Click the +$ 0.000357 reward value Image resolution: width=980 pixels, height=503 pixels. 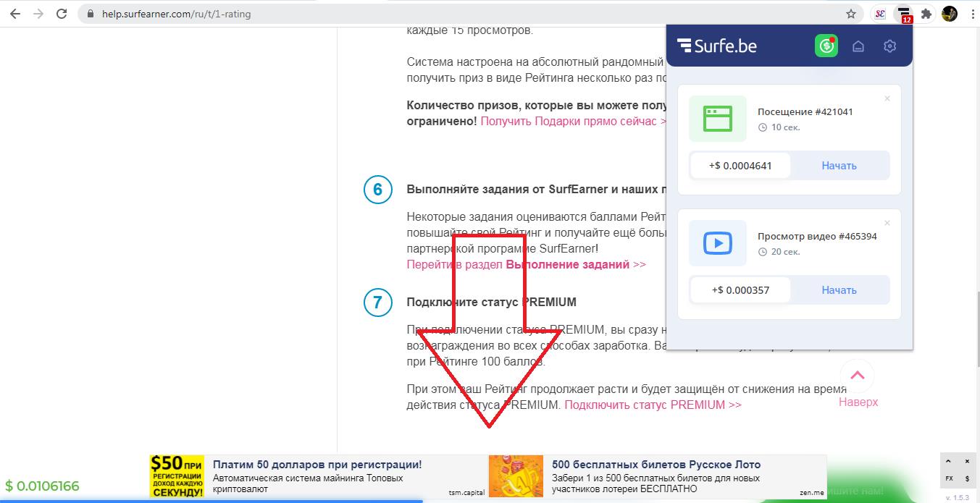click(740, 290)
